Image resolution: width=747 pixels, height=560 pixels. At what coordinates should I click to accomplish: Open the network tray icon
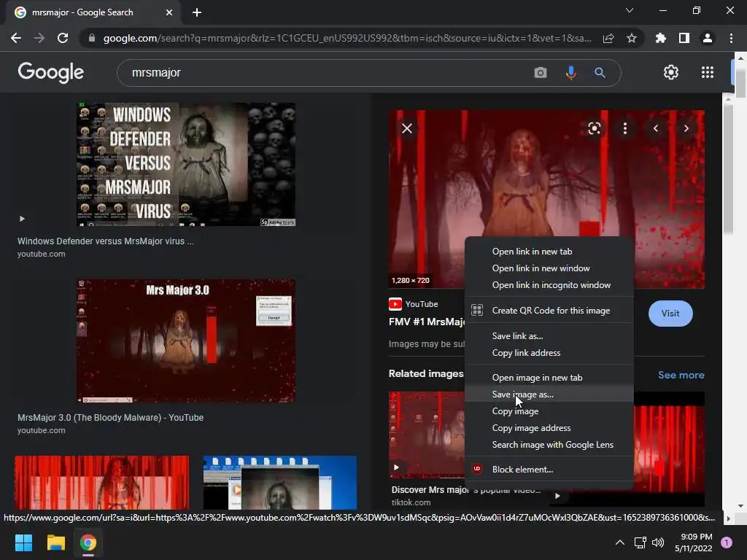pos(640,542)
